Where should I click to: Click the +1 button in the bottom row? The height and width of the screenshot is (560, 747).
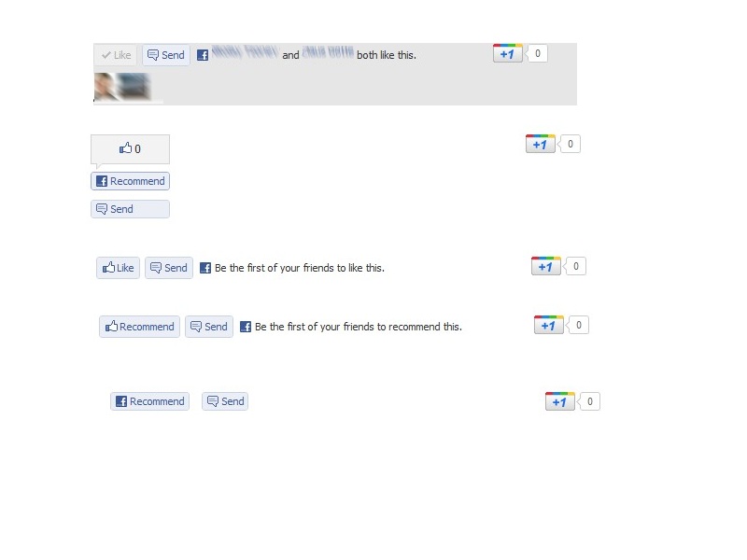tap(559, 401)
